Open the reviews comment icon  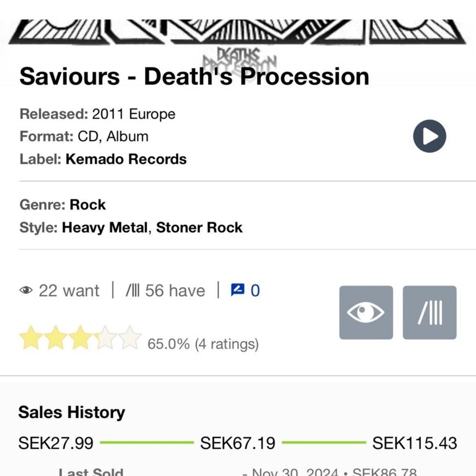(x=237, y=290)
